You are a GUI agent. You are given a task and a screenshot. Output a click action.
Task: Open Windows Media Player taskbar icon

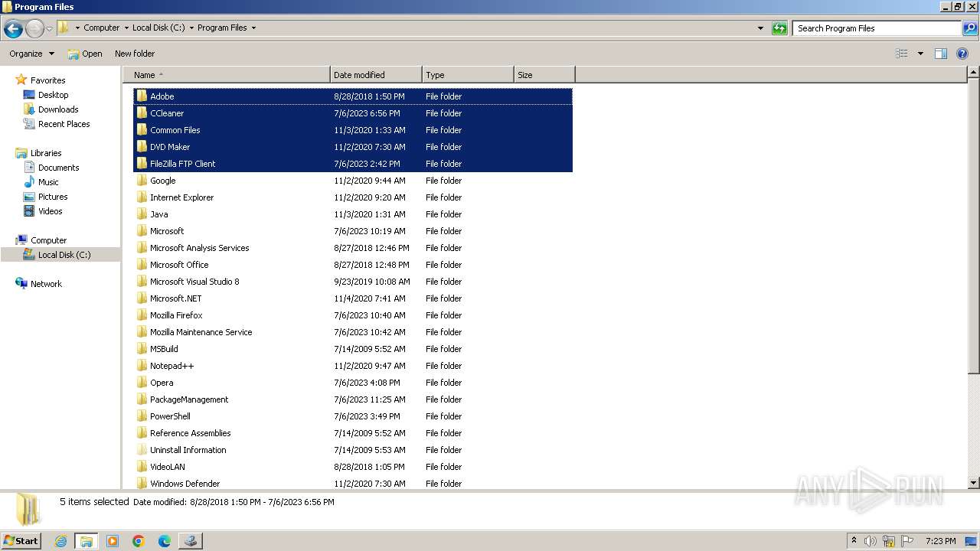coord(113,541)
